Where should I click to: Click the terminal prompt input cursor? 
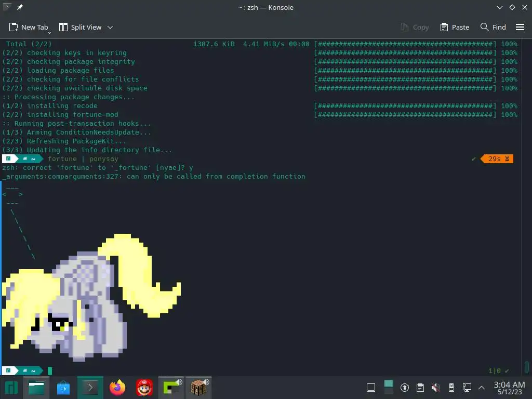(50, 371)
